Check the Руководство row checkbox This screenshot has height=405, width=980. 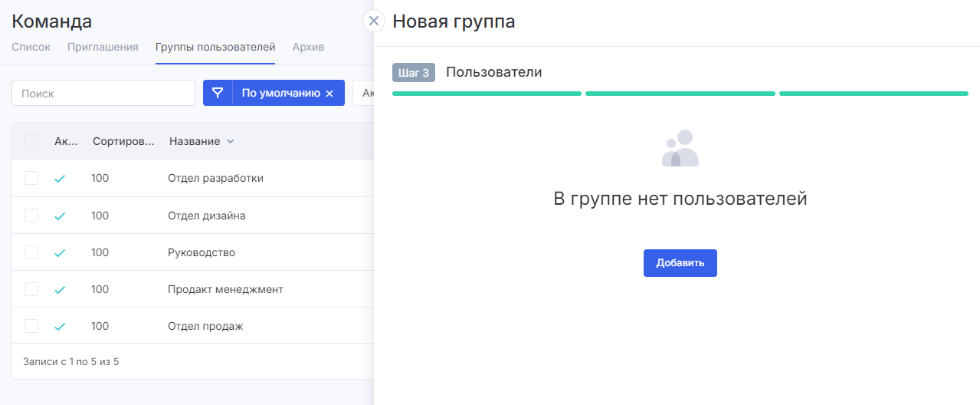tap(31, 252)
